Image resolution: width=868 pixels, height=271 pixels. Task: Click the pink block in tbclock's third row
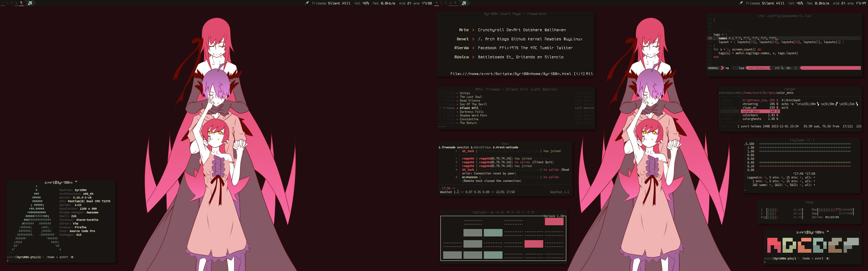tap(534, 244)
